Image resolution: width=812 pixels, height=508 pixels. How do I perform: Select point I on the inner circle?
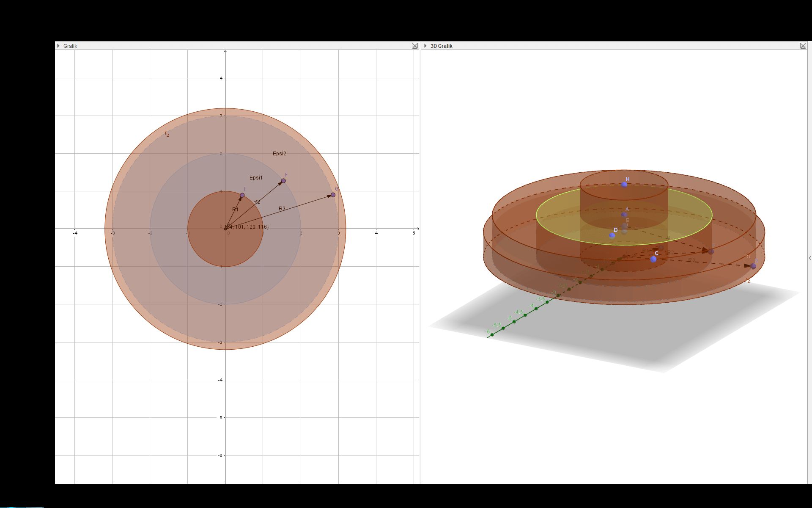242,195
